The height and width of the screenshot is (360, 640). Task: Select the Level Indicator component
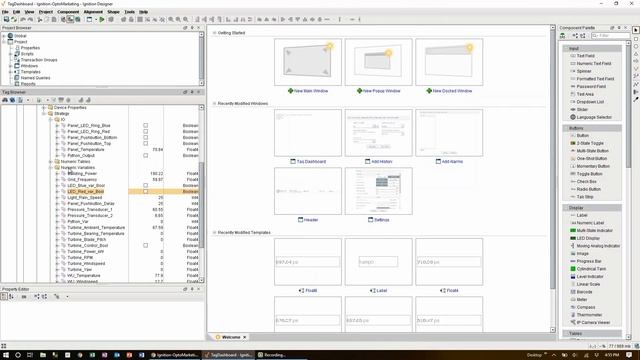(x=590, y=276)
